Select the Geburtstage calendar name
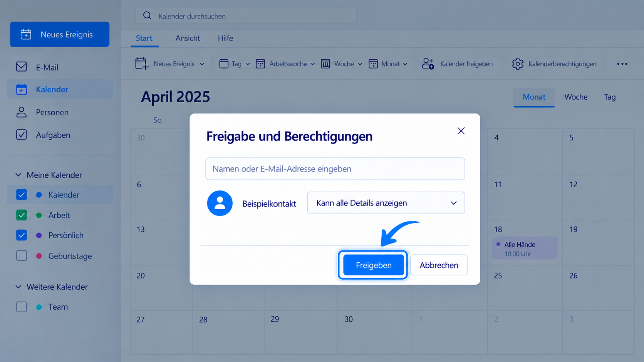 pos(70,256)
